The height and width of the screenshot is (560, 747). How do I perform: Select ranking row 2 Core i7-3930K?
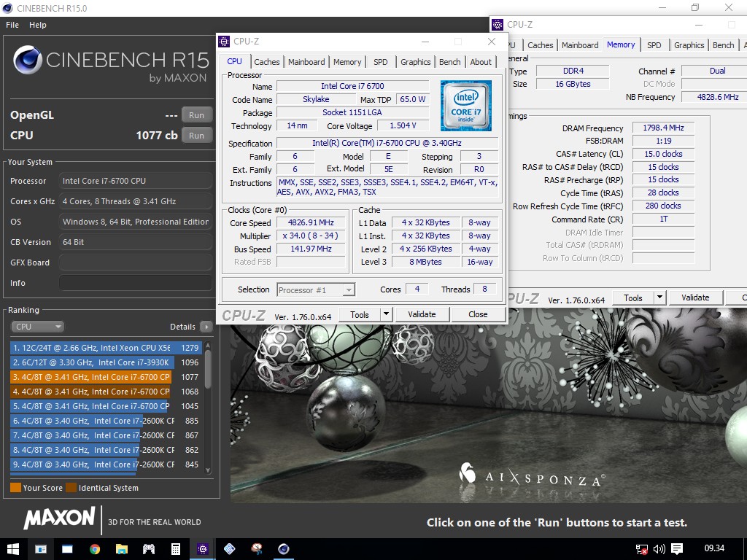(106, 363)
